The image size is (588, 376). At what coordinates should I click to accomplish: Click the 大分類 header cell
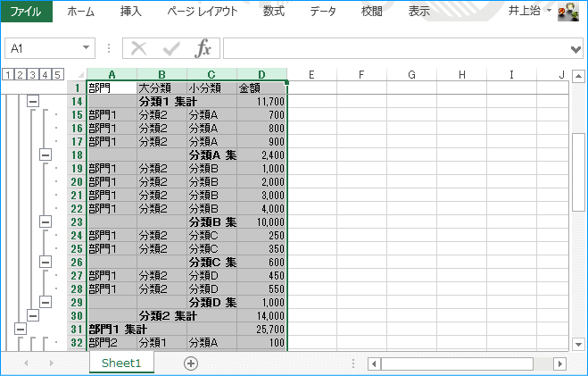[161, 88]
